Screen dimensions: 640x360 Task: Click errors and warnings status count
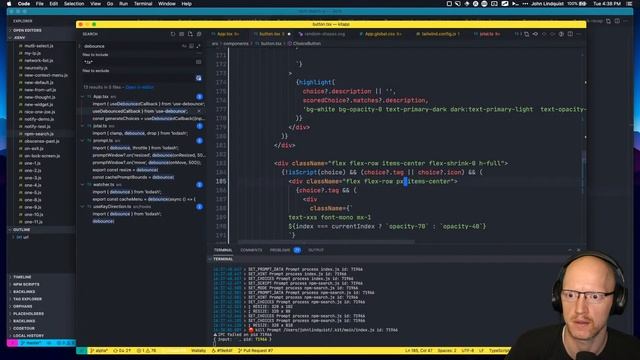coord(147,351)
